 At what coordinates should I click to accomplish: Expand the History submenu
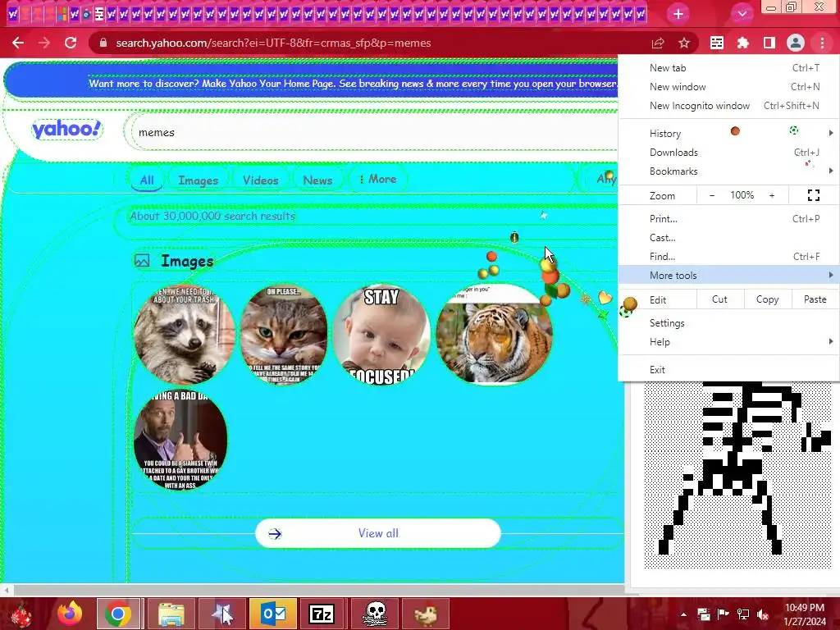[728, 134]
